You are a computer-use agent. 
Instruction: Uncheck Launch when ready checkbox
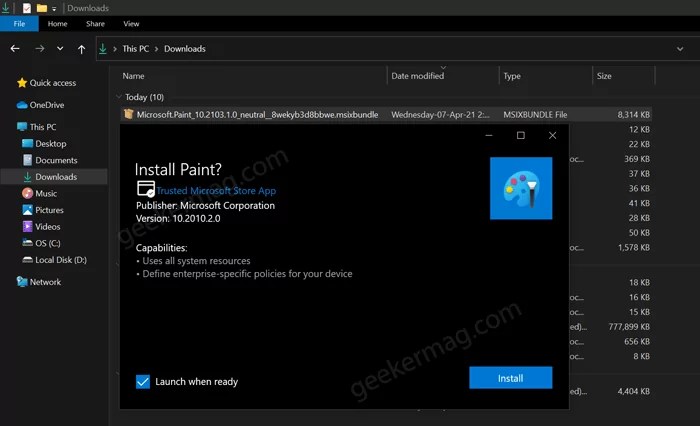(143, 382)
